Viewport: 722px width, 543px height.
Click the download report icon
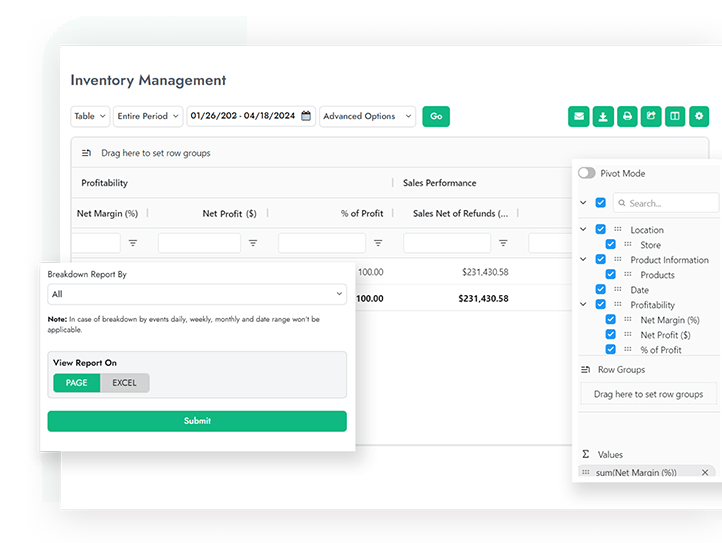click(x=603, y=116)
